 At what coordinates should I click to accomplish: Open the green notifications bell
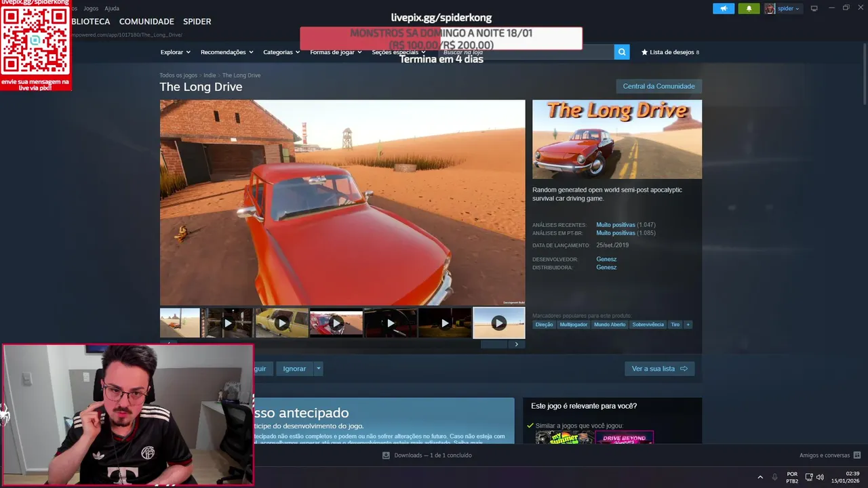[x=749, y=8]
